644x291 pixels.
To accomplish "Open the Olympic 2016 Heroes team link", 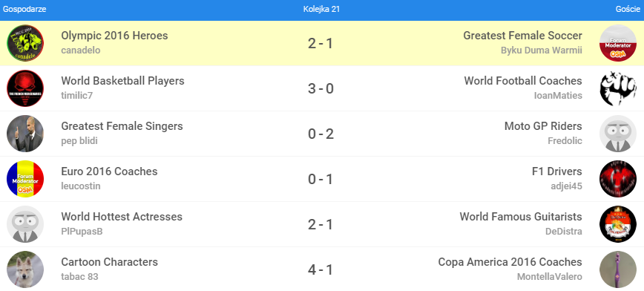I will pos(114,36).
